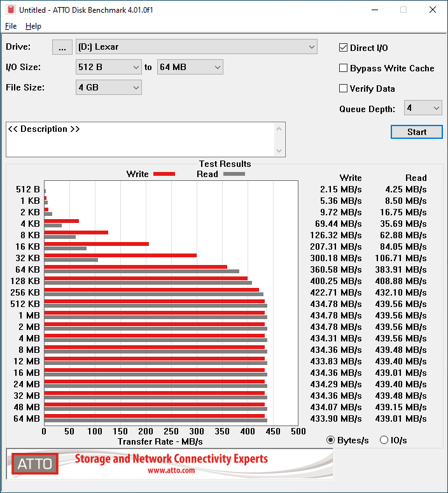Click the 256 KB row label
Viewport: 448px width, 493px height.
25,292
